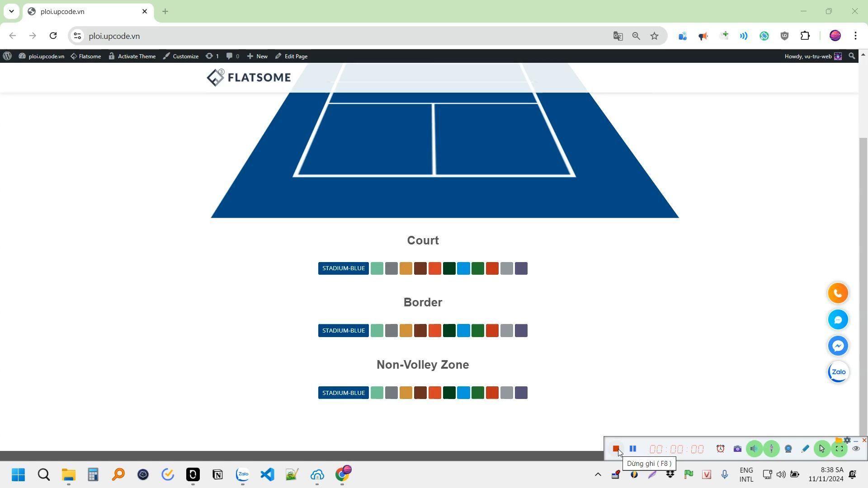
Task: Open the Messenger floating button
Action: pos(838,346)
